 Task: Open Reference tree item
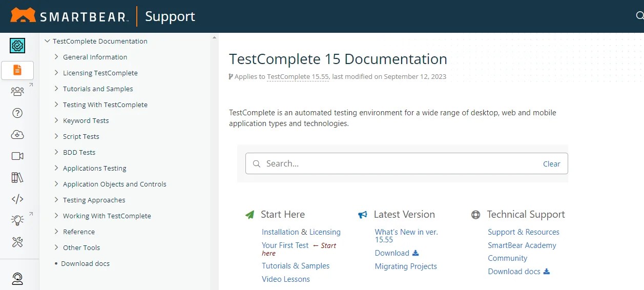(x=79, y=232)
